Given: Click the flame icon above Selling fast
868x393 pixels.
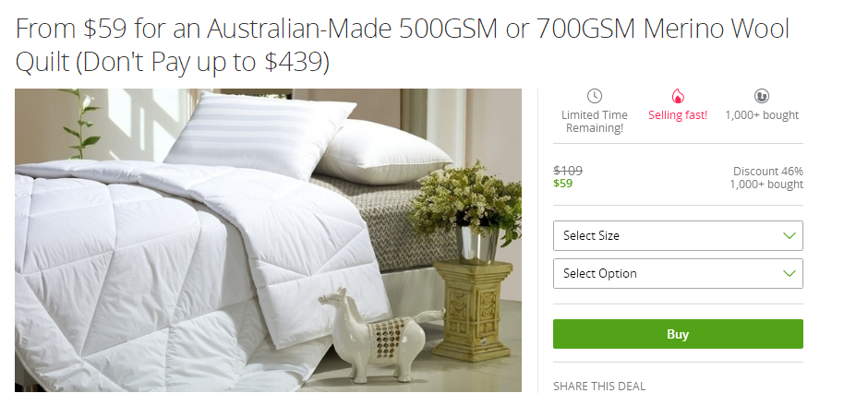Looking at the screenshot, I should click(678, 96).
